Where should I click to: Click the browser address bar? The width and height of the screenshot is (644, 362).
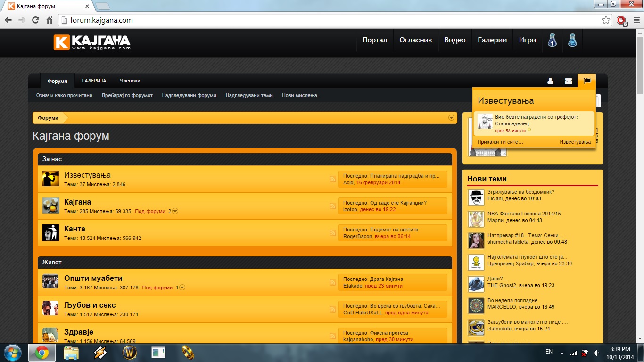tap(330, 20)
